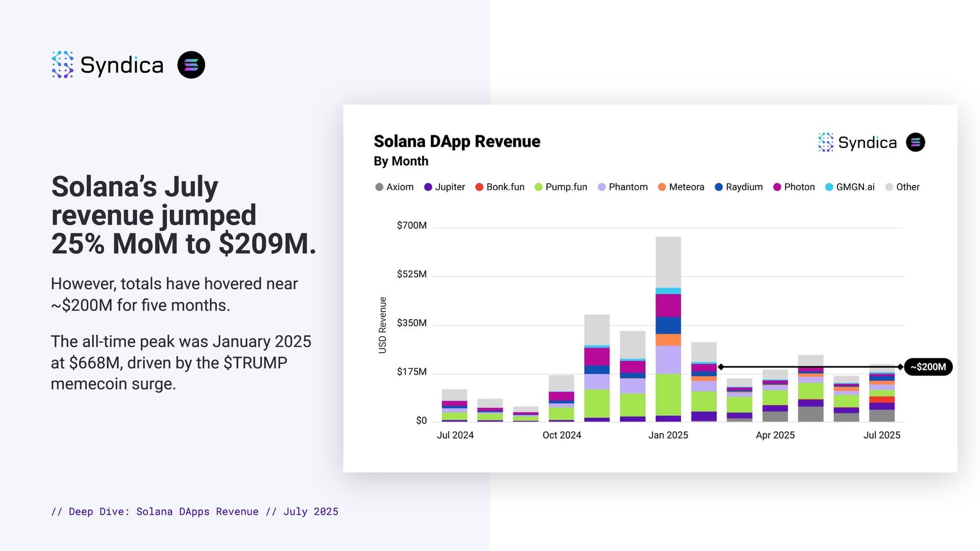980x551 pixels.
Task: Click the By Month subtitle
Action: [x=401, y=161]
